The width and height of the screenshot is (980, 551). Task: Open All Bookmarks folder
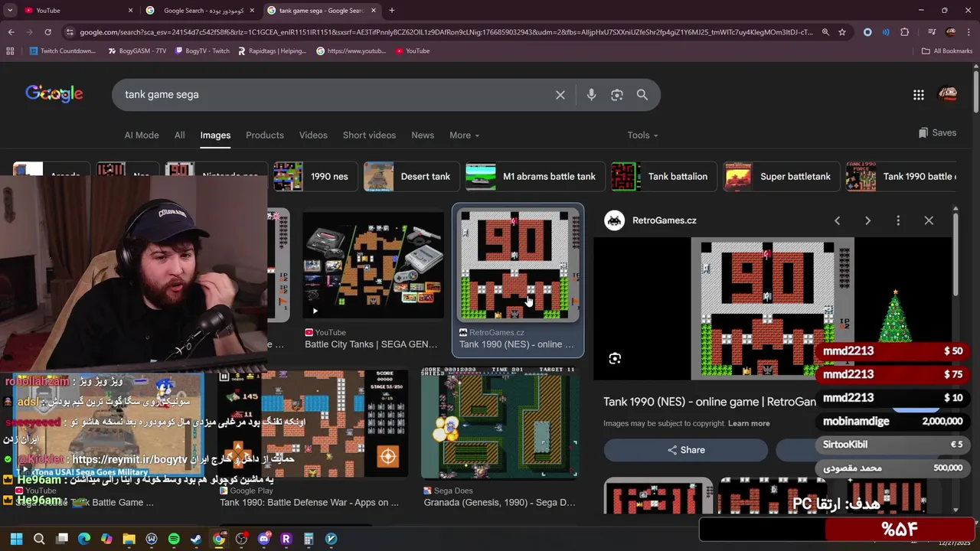(x=947, y=51)
